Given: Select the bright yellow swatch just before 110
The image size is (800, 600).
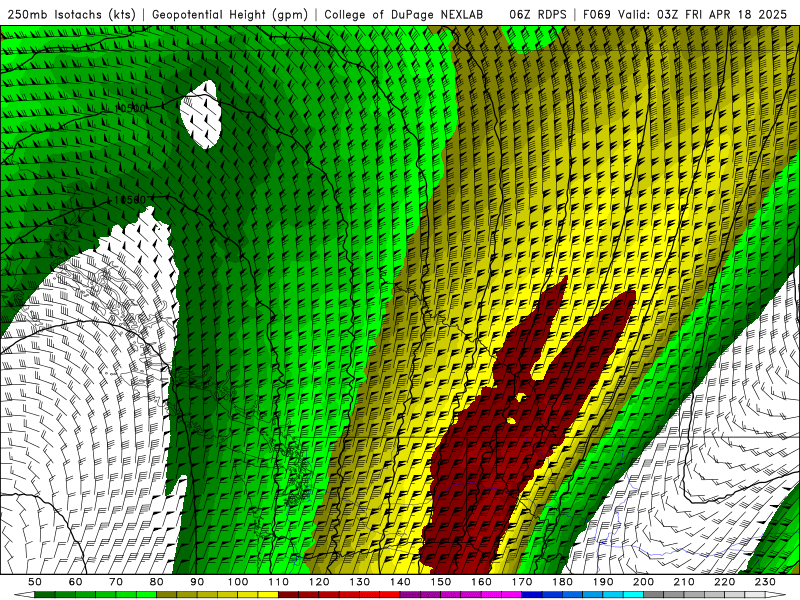Looking at the screenshot, I should click(268, 594).
